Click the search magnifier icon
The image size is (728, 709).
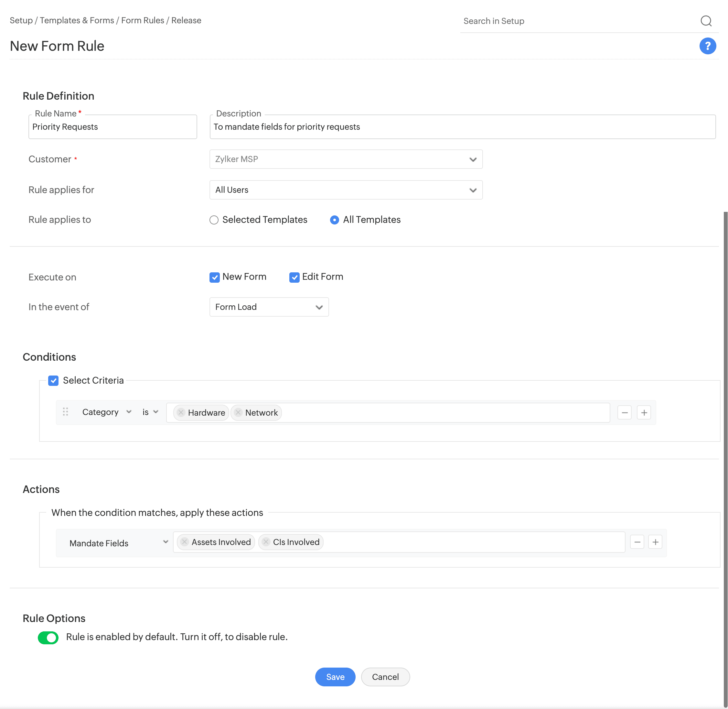pyautogui.click(x=705, y=21)
